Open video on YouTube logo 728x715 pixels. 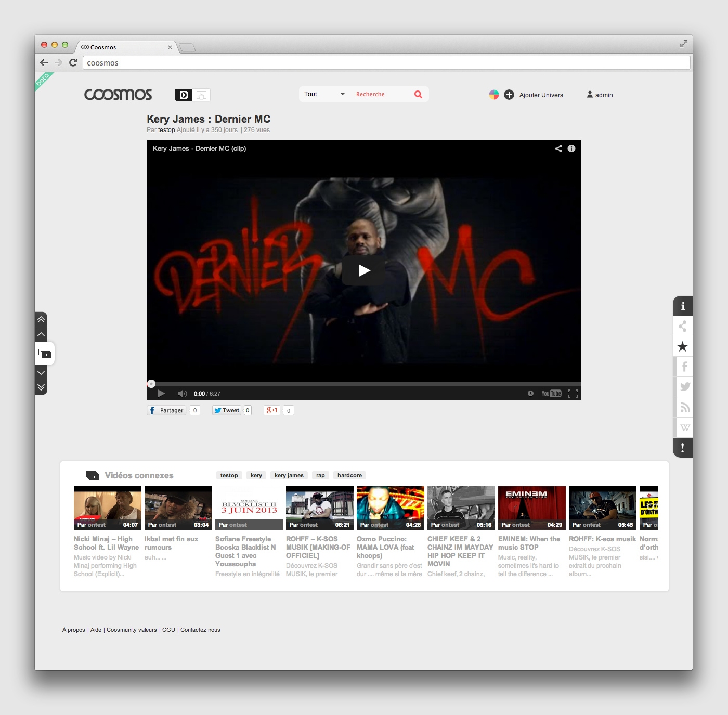click(551, 394)
